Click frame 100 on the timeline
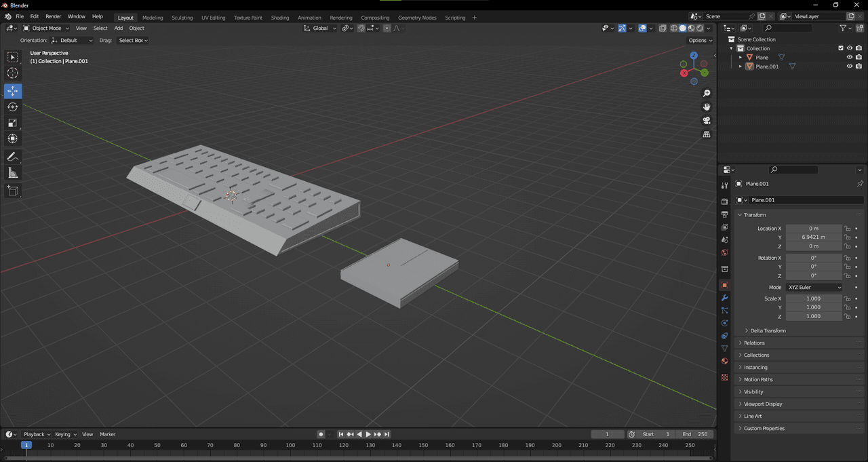This screenshot has width=868, height=462. 290,446
